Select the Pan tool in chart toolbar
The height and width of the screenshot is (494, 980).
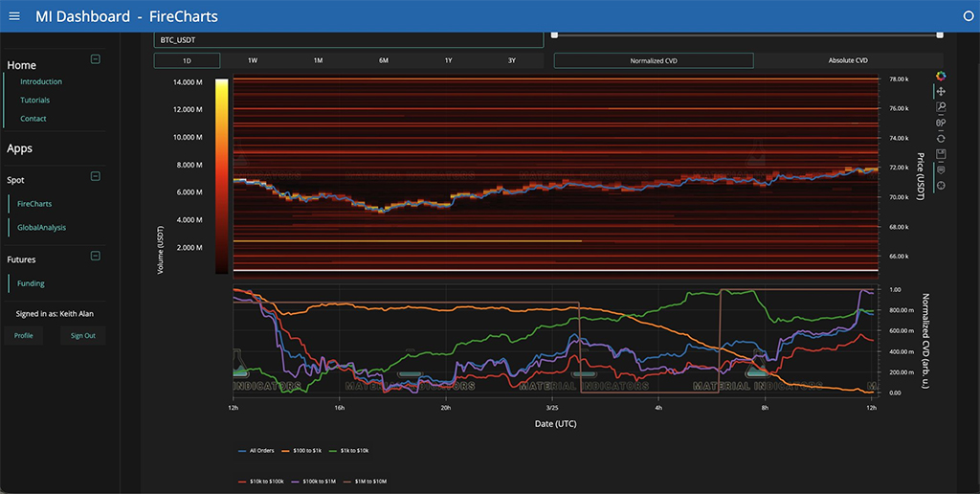(941, 91)
